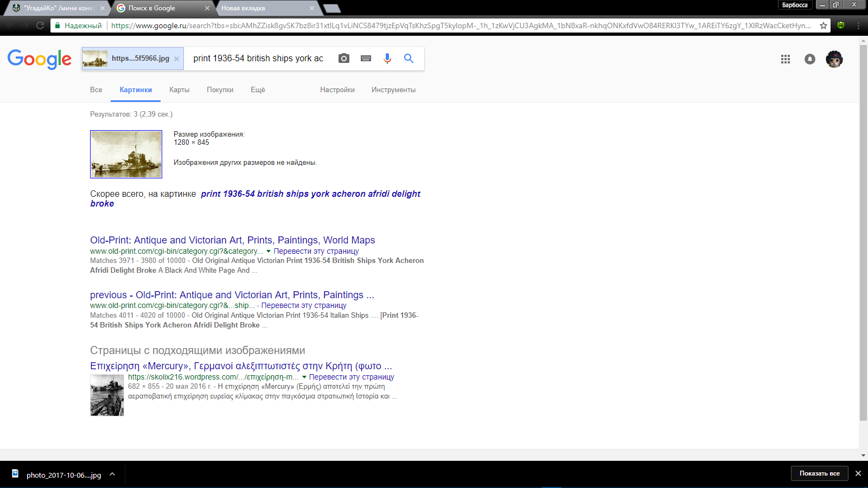Open the Инструменты search tools

coord(393,90)
